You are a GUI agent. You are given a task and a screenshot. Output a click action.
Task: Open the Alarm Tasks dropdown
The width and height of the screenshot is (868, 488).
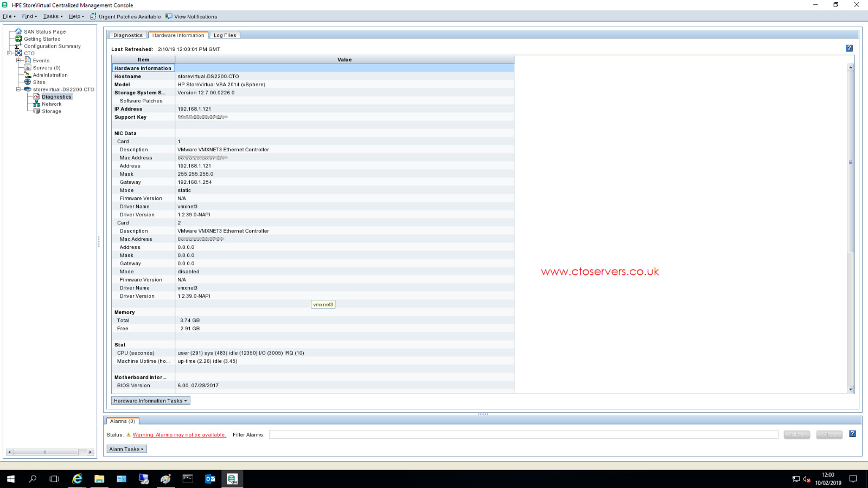(126, 449)
